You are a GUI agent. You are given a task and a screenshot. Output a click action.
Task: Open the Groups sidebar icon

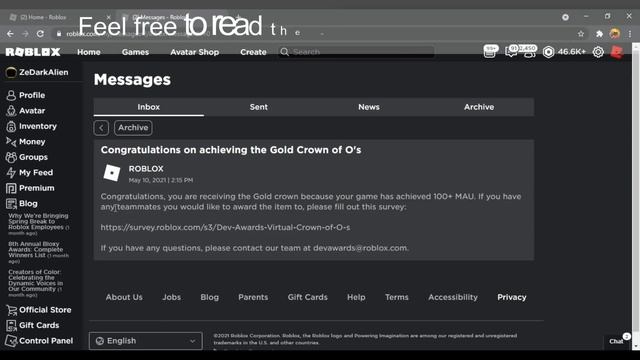coord(11,157)
